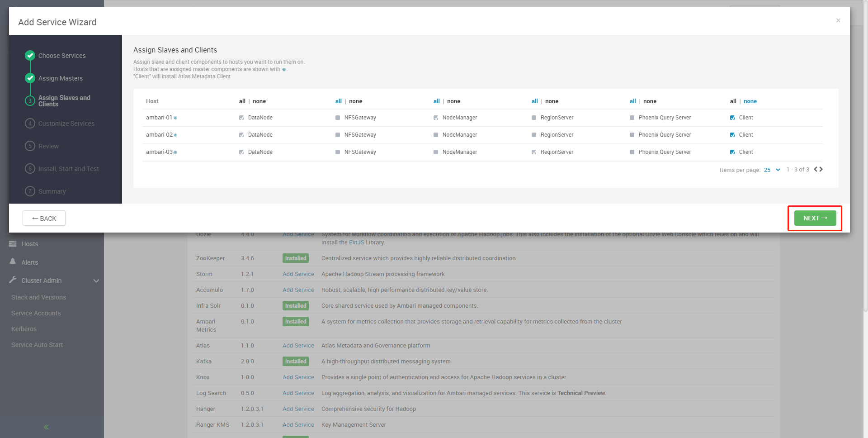Select the Summary step

click(x=52, y=191)
